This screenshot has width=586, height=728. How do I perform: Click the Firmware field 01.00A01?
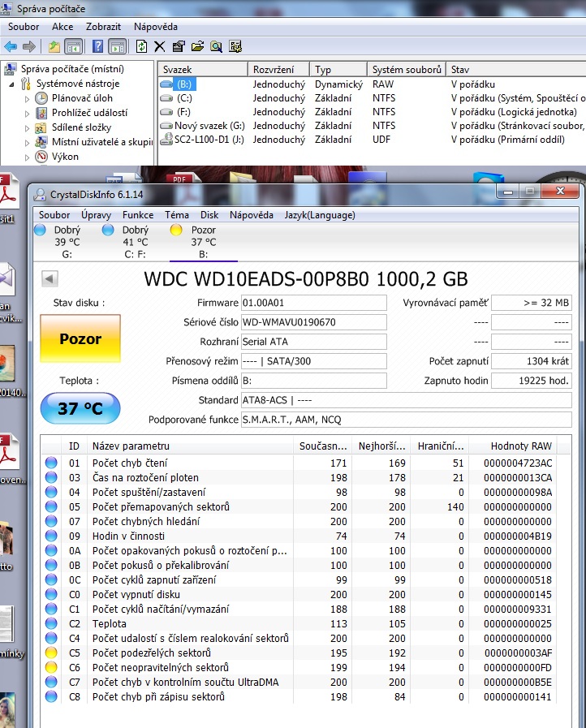tap(314, 303)
